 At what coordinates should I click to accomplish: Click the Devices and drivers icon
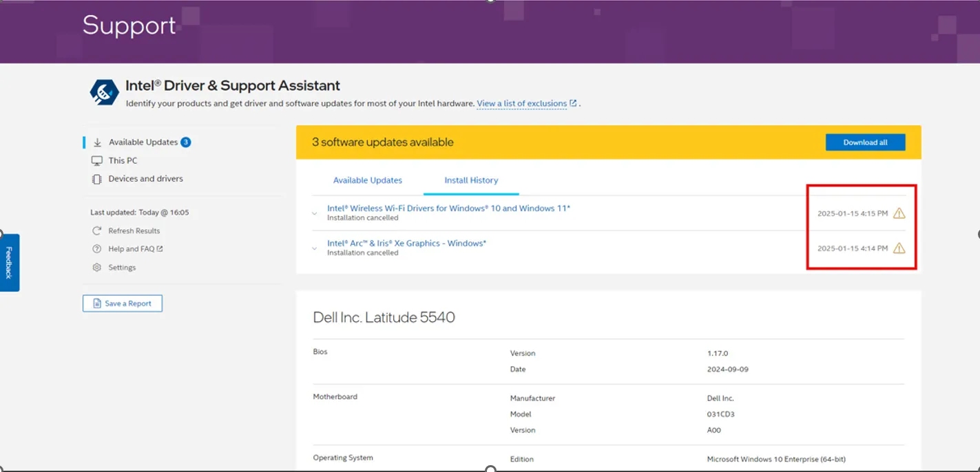click(96, 178)
